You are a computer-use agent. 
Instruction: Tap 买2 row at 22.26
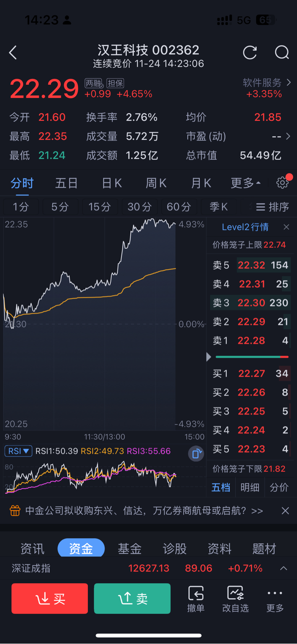click(x=250, y=392)
